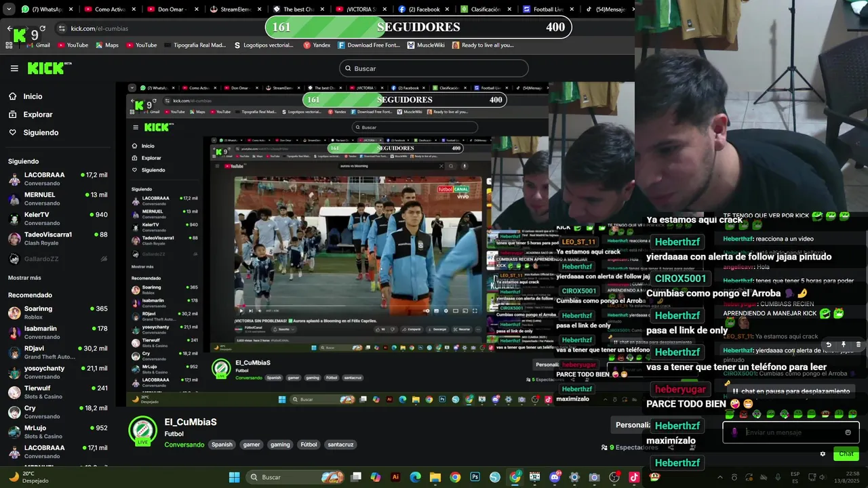
Task: Click the Enviar un mensaje chat input
Action: [x=791, y=432]
